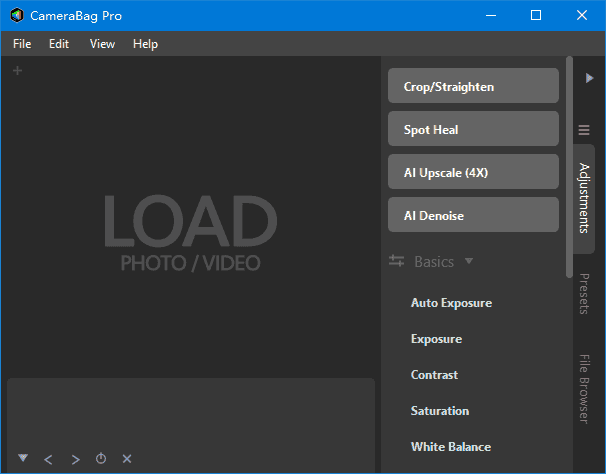Open the View menu
Screen dimensions: 606x474
(x=102, y=44)
